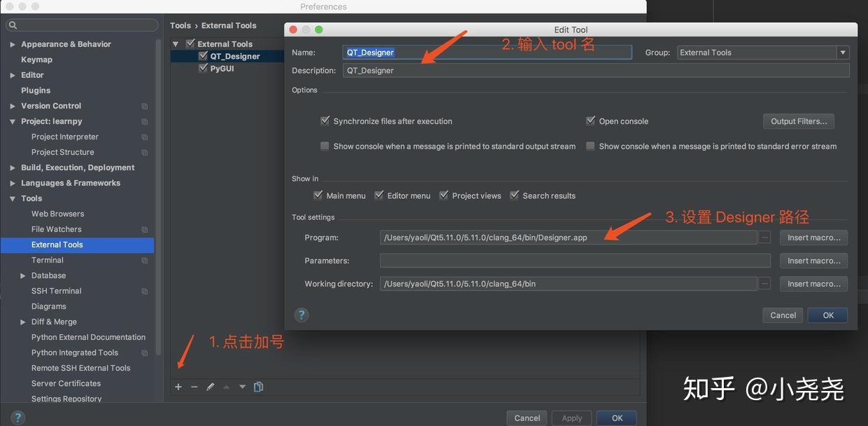Open the Output Filters dialog

(x=798, y=121)
